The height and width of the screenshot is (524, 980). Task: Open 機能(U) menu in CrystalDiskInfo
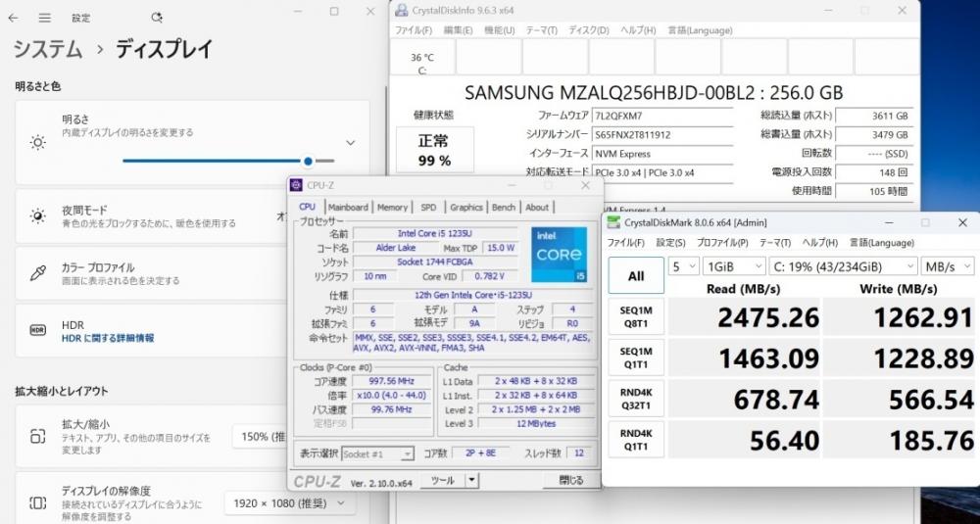pos(500,30)
